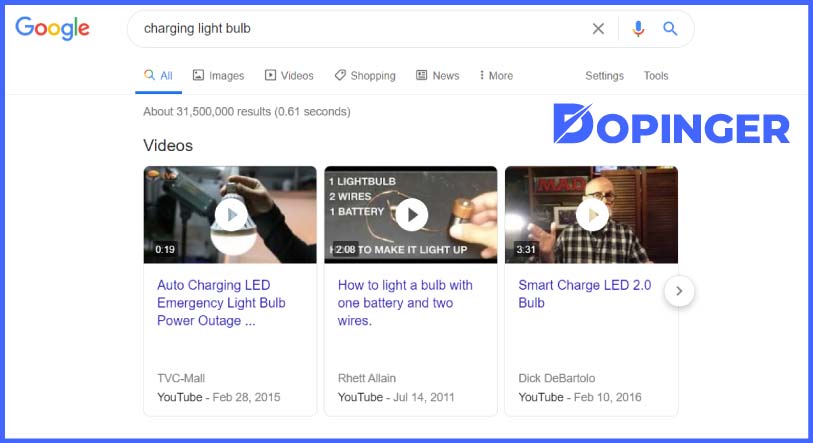Viewport: 813px width, 443px height.
Task: Play the 'light a bulb with one battery' video
Action: click(x=411, y=214)
